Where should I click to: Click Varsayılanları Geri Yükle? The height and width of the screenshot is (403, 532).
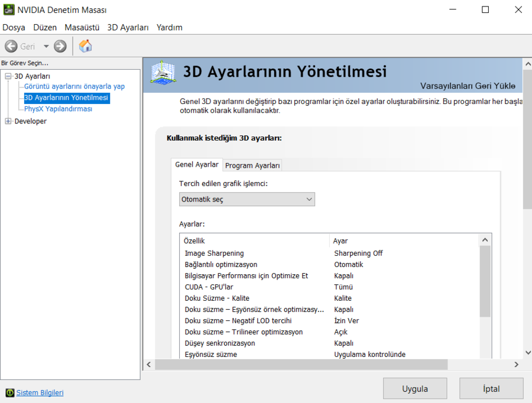click(468, 86)
